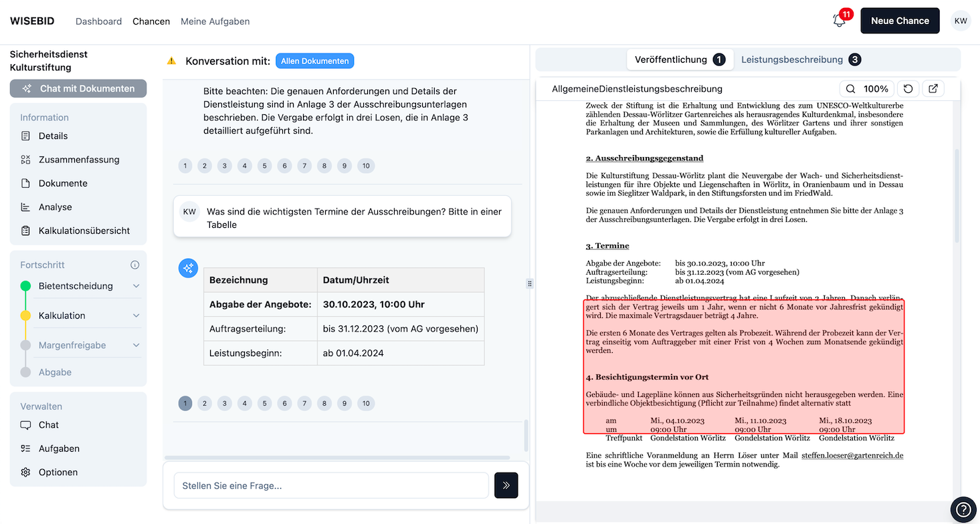Image resolution: width=980 pixels, height=524 pixels.
Task: Click the user question message bubble
Action: click(x=342, y=218)
